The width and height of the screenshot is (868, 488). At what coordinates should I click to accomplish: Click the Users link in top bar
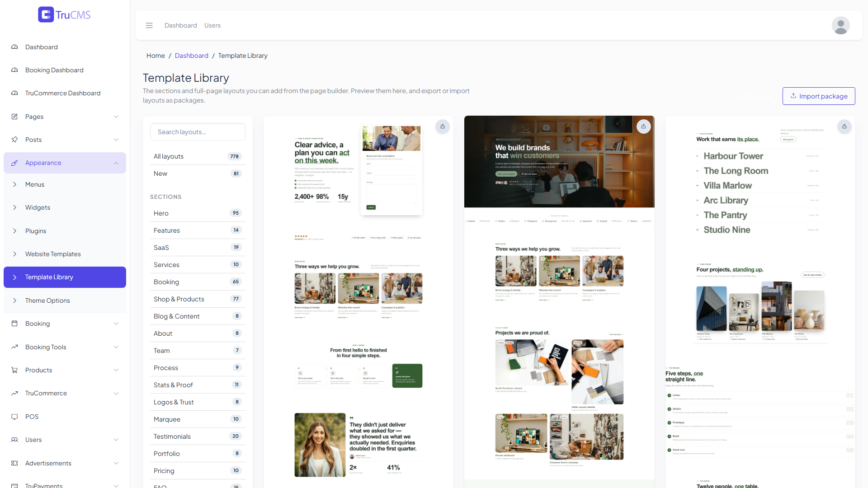[x=212, y=26]
